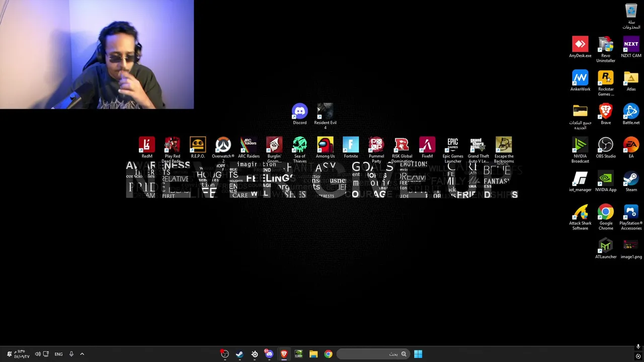Open the Overwatch 2 desktop shortcut

click(223, 150)
